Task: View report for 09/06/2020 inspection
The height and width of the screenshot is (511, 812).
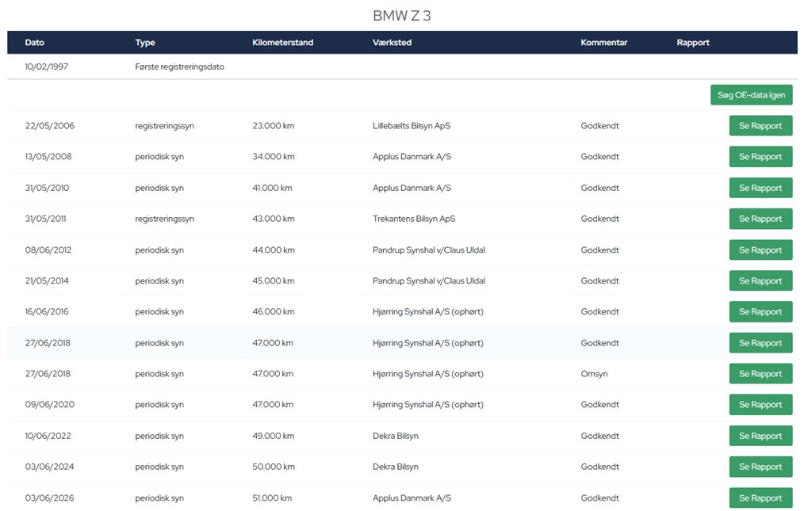Action: (x=760, y=405)
